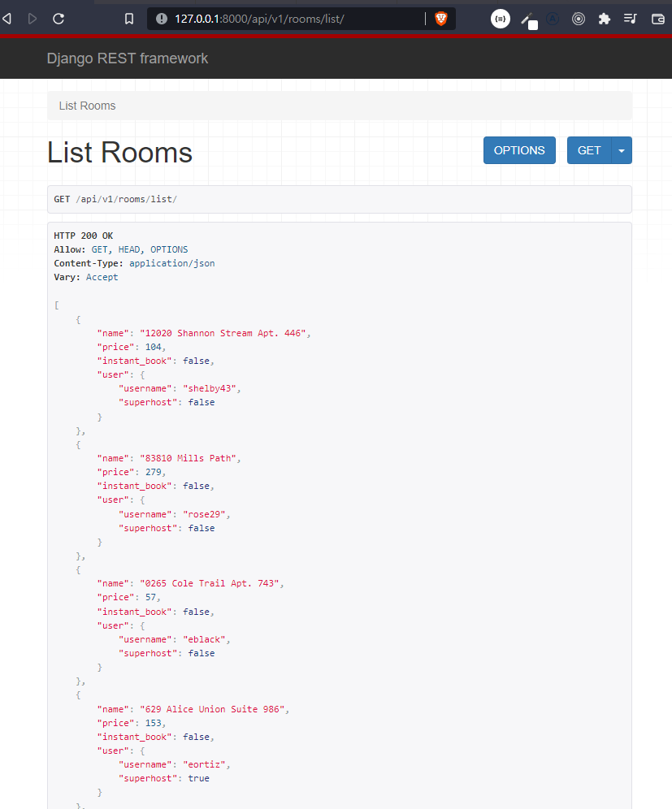This screenshot has width=672, height=809.
Task: Click room name "0265 Cole Trail Apt. 743"
Action: (210, 583)
